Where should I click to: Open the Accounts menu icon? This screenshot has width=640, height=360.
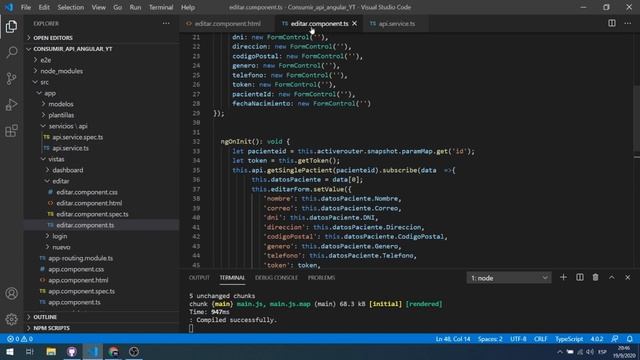pyautogui.click(x=11, y=293)
